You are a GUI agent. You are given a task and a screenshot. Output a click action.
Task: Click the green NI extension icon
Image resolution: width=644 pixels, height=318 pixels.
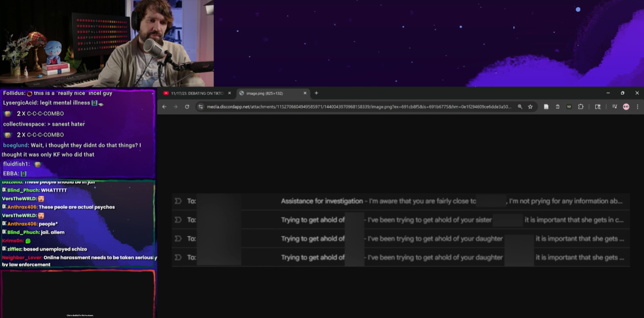tap(569, 107)
